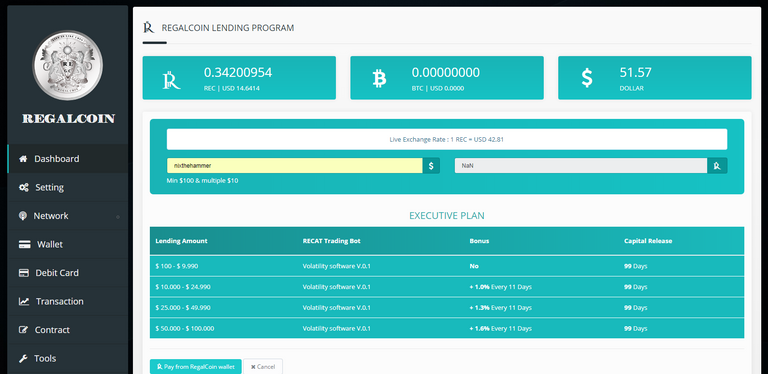The height and width of the screenshot is (374, 768).
Task: Click the 51.57 dollar balance value
Action: (636, 72)
